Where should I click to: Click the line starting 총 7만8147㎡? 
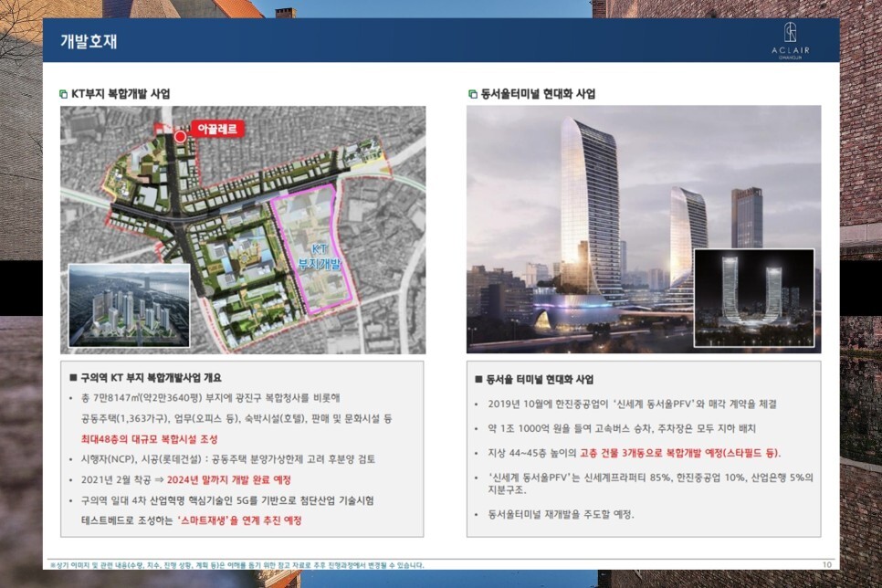click(210, 398)
